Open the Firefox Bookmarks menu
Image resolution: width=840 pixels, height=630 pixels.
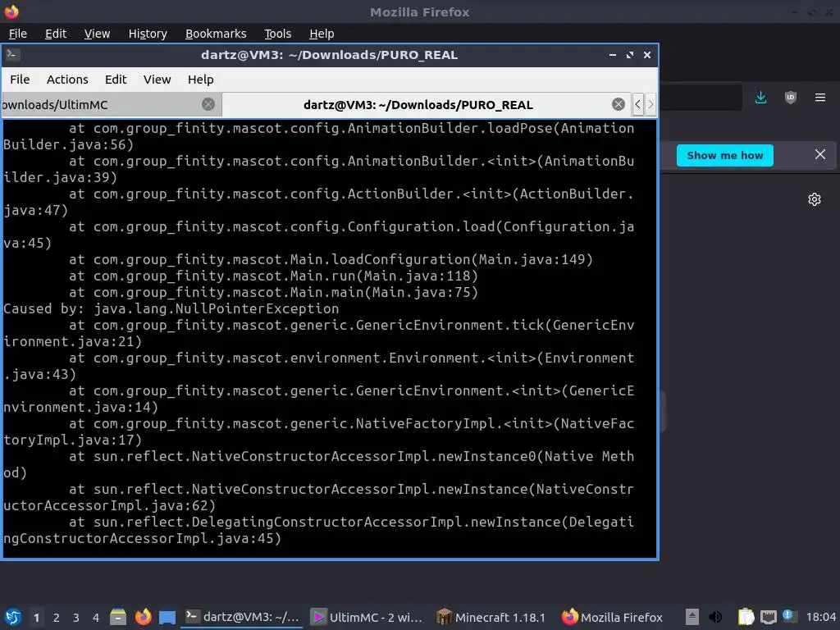point(216,34)
